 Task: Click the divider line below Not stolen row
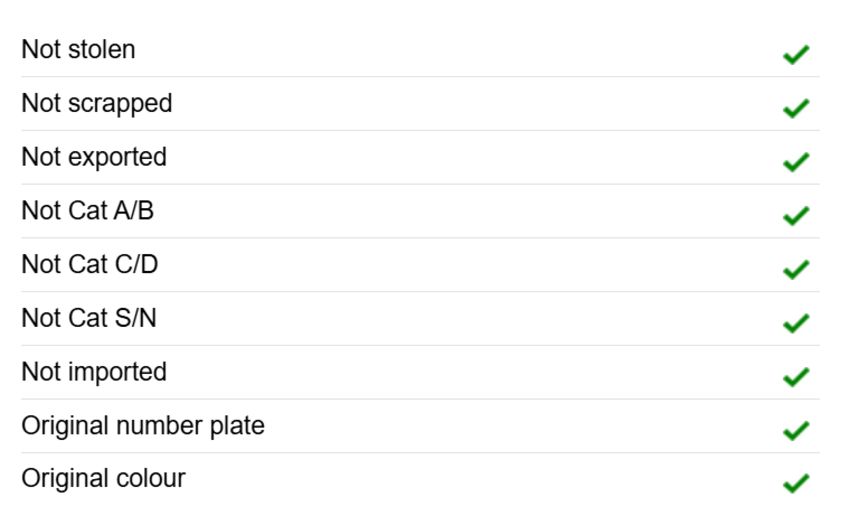[x=420, y=76]
